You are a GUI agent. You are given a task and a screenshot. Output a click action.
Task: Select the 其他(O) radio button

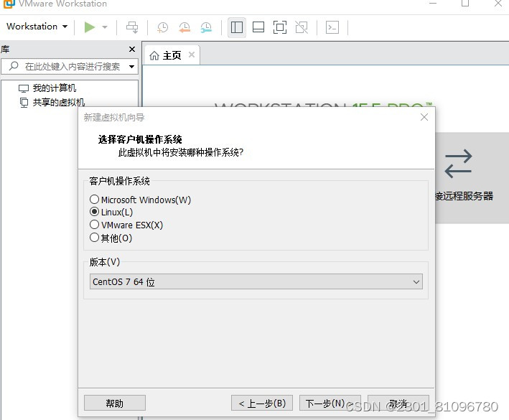pos(94,238)
